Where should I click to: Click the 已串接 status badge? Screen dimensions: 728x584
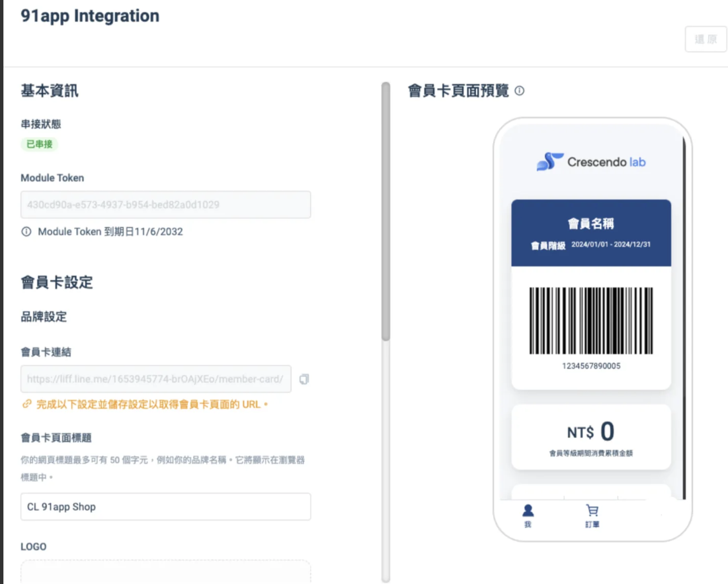coord(39,144)
